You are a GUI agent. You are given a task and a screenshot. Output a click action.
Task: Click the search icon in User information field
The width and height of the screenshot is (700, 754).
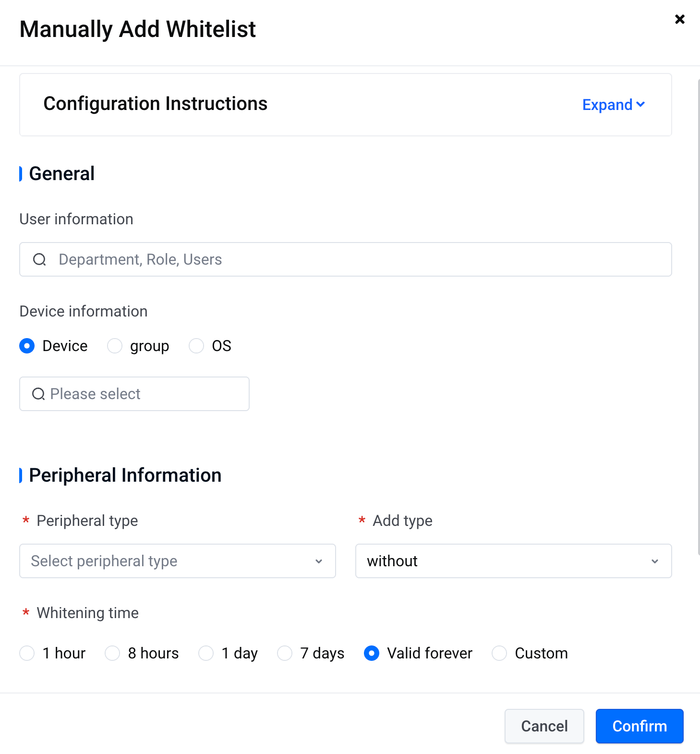coord(39,260)
